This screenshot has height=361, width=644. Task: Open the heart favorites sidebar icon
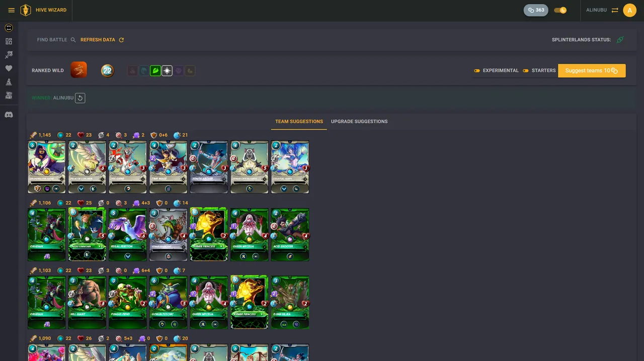pyautogui.click(x=9, y=68)
